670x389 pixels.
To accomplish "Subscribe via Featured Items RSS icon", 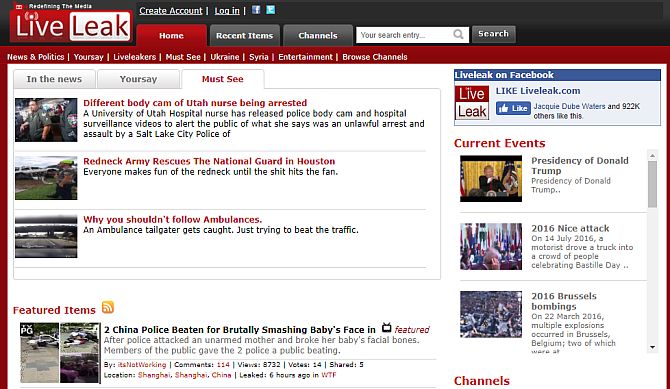I will pos(108,307).
